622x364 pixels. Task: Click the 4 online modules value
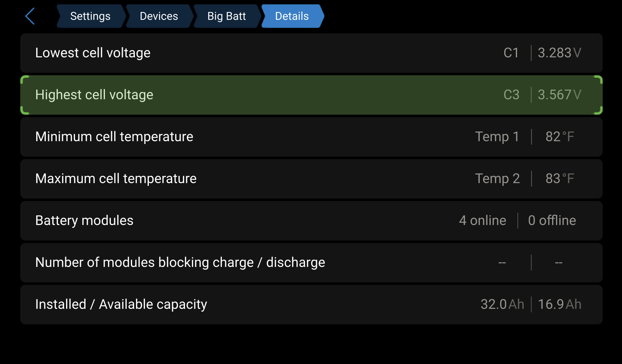tap(483, 220)
